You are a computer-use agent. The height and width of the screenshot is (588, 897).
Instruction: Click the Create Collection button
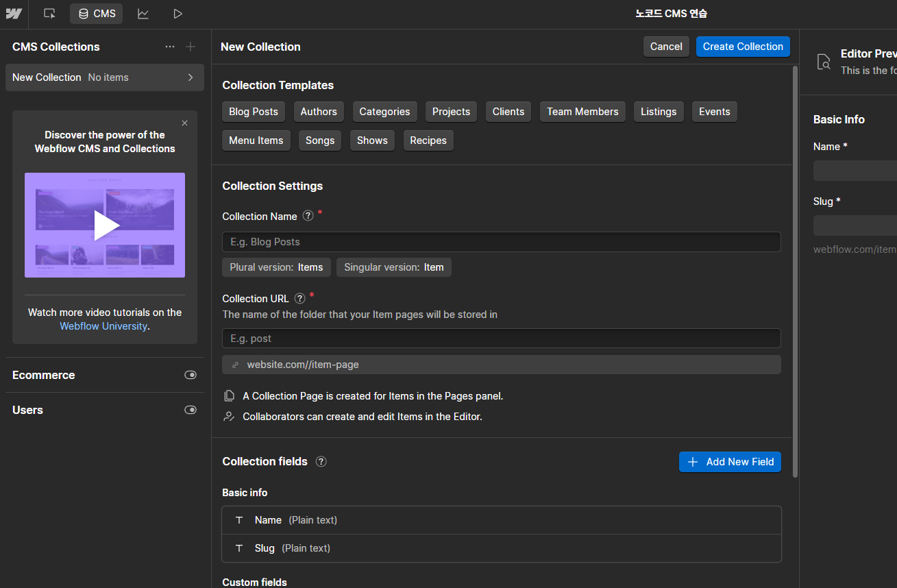point(743,47)
